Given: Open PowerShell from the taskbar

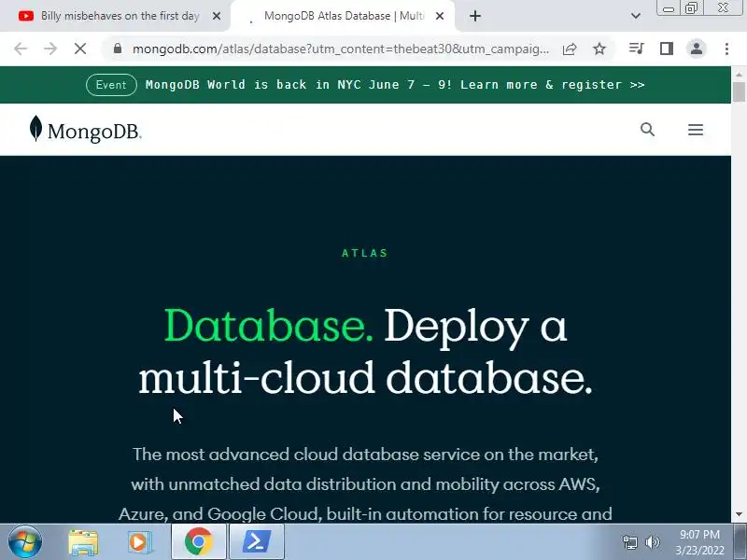Looking at the screenshot, I should (x=257, y=542).
